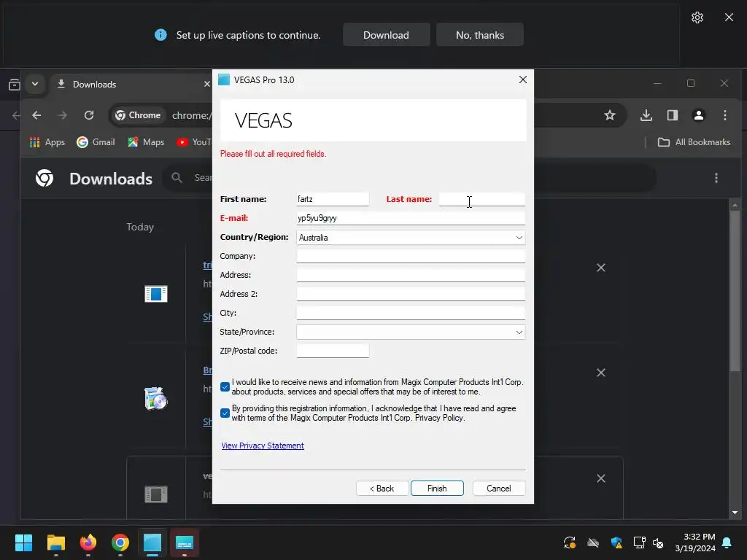
Task: Click the Company text field
Action: tap(411, 256)
